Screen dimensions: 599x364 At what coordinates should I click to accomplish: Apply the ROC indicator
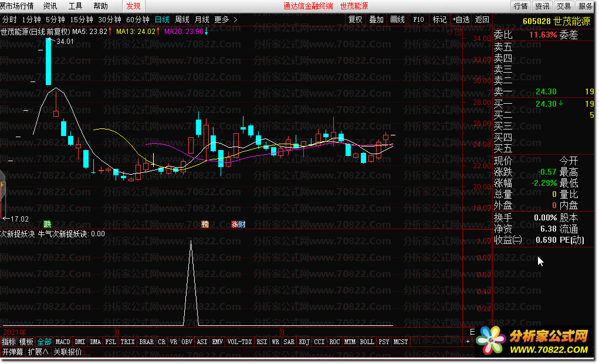click(334, 342)
